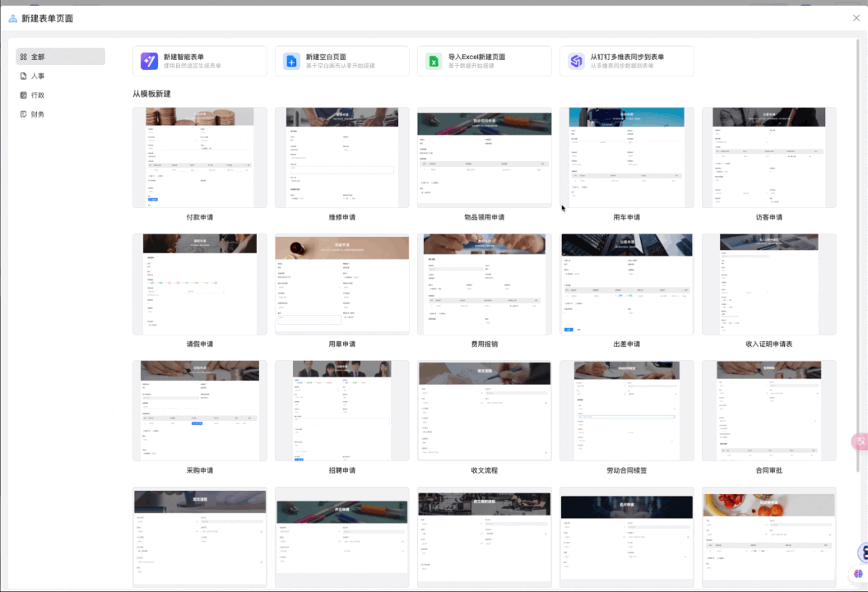The image size is (868, 592).
Task: Pick the 出差申请 template thumbnail
Action: tap(626, 284)
